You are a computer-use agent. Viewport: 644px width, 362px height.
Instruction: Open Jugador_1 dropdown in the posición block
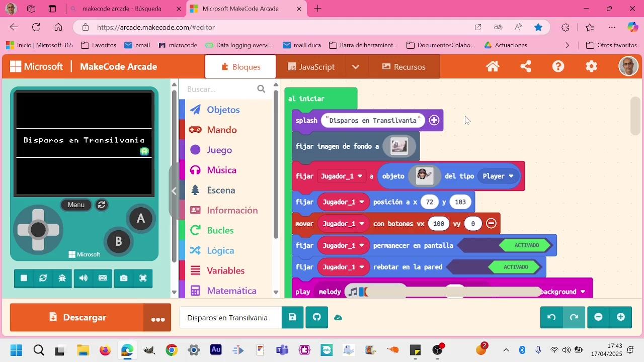[x=344, y=202]
